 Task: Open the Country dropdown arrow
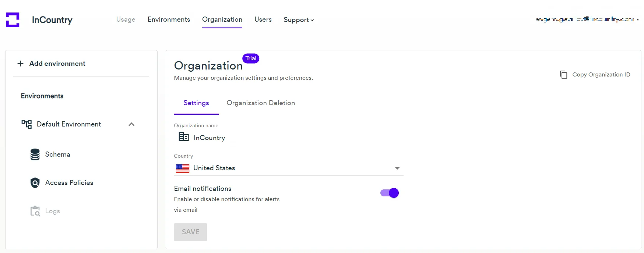[397, 168]
